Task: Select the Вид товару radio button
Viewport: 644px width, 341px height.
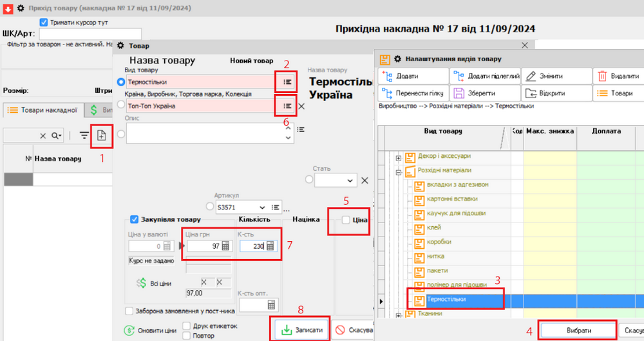Action: 121,82
